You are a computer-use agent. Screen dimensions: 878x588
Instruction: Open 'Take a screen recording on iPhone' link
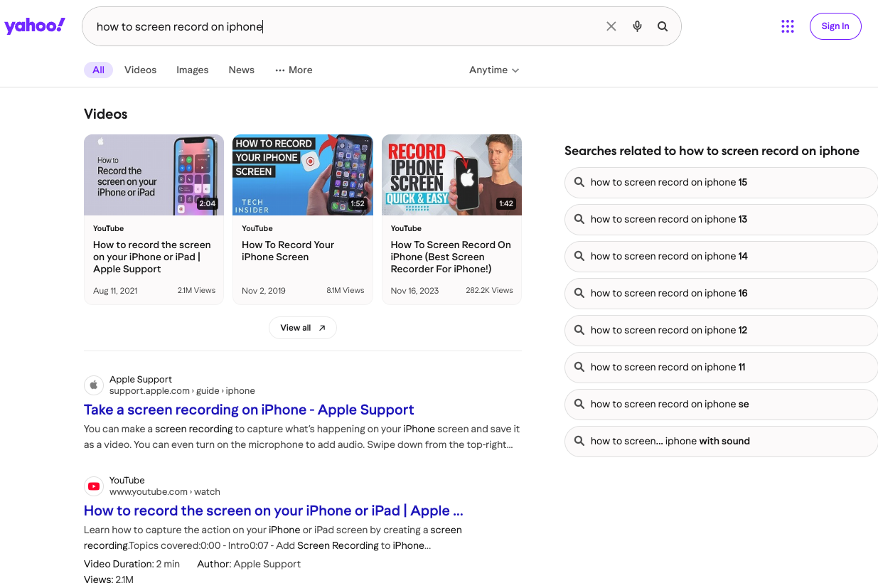(x=249, y=410)
